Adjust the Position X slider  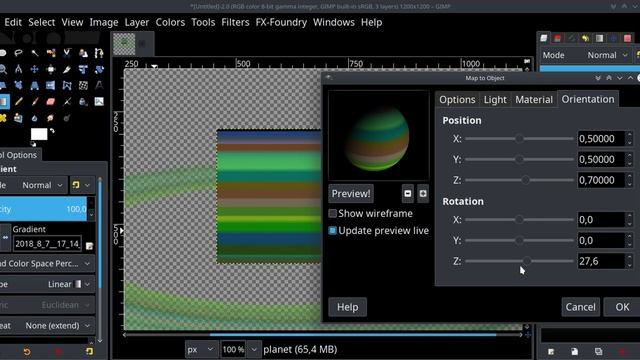pyautogui.click(x=519, y=139)
